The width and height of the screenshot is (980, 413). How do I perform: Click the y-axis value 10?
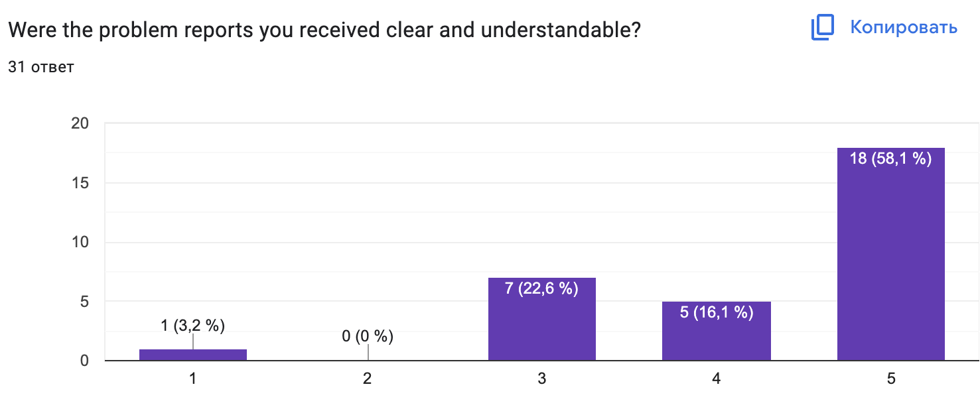point(80,243)
